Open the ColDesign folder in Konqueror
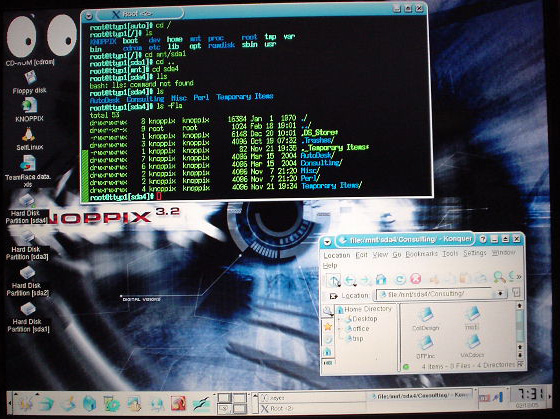The height and width of the screenshot is (419, 560). click(426, 319)
